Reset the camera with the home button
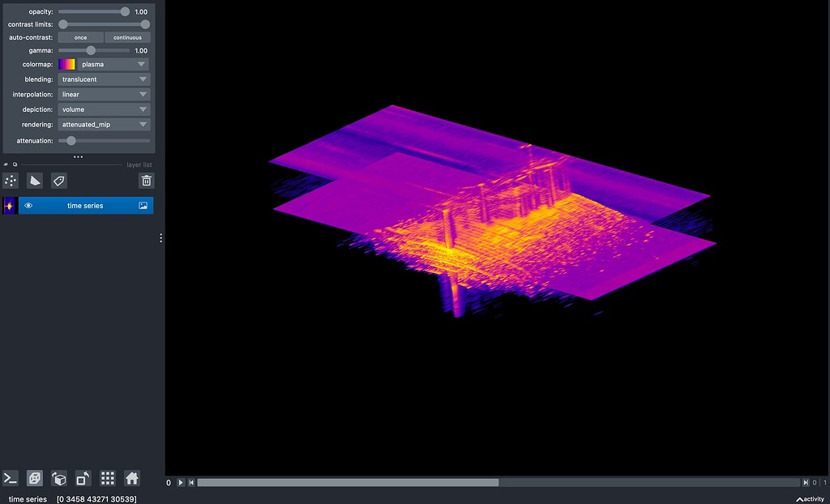The height and width of the screenshot is (504, 830). pyautogui.click(x=130, y=479)
